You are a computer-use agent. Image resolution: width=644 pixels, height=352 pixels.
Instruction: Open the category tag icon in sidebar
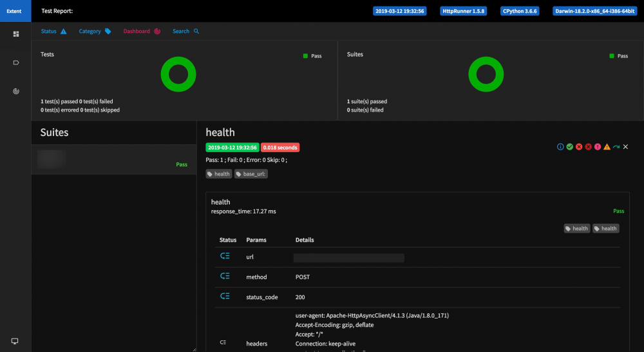click(x=16, y=63)
